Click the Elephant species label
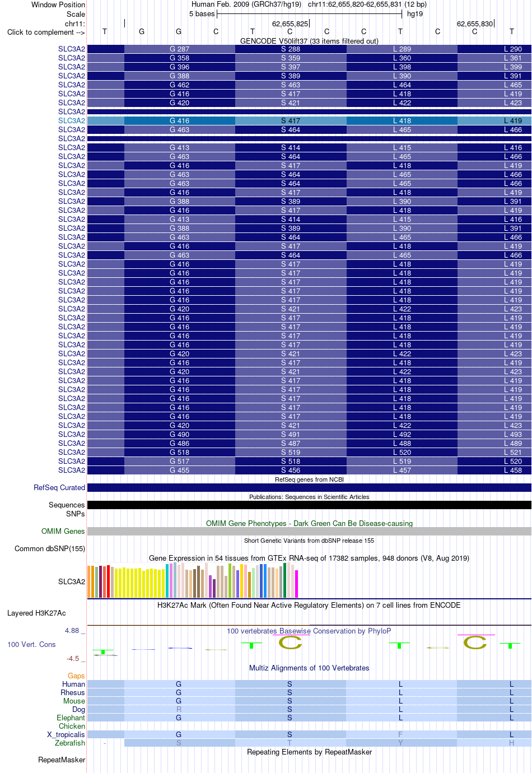Viewport: 532px width, 773px height. 71,718
